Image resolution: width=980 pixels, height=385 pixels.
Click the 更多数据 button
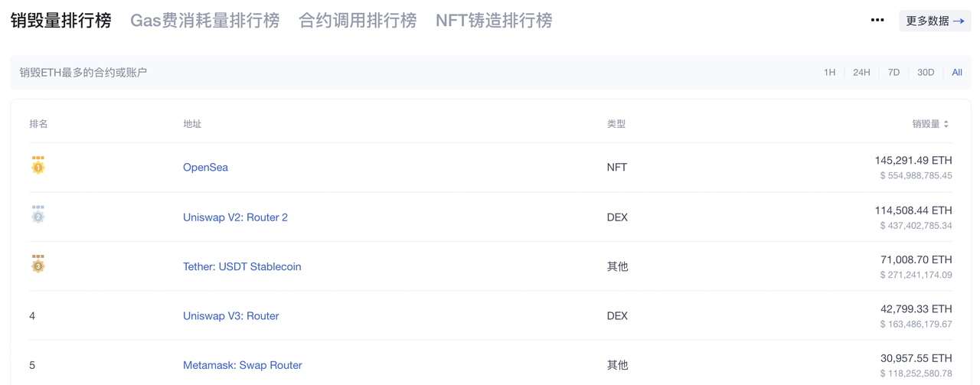935,21
